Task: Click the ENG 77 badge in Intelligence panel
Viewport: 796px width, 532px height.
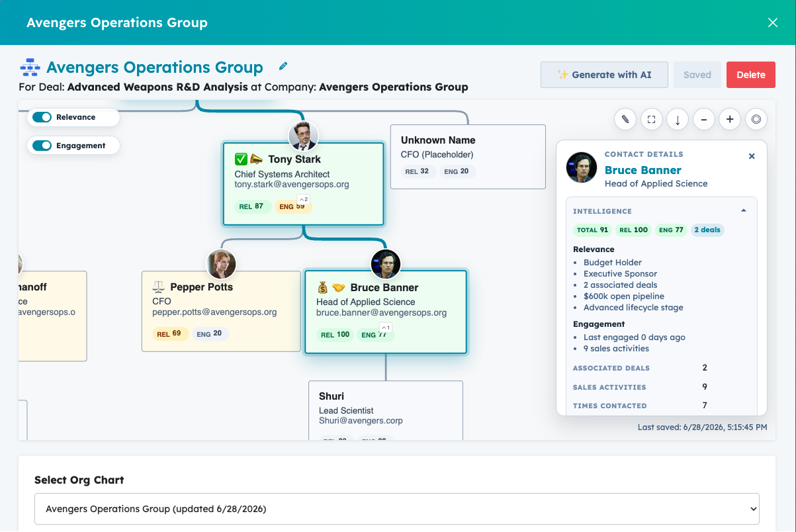Action: pos(670,230)
